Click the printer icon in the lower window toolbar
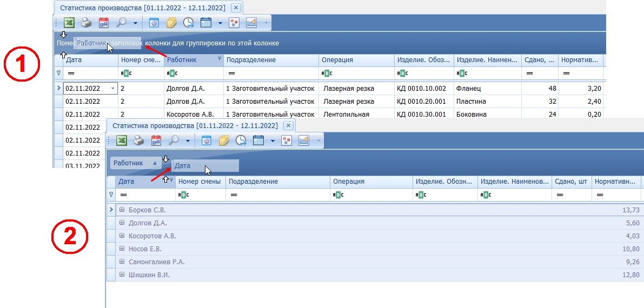The width and height of the screenshot is (644, 308). (139, 141)
